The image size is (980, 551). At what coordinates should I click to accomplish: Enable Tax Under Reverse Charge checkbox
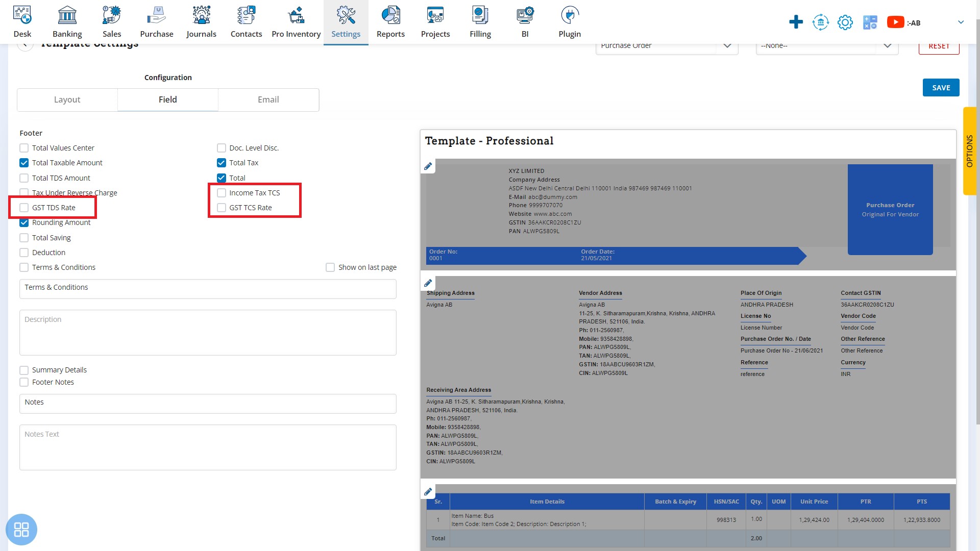click(24, 193)
